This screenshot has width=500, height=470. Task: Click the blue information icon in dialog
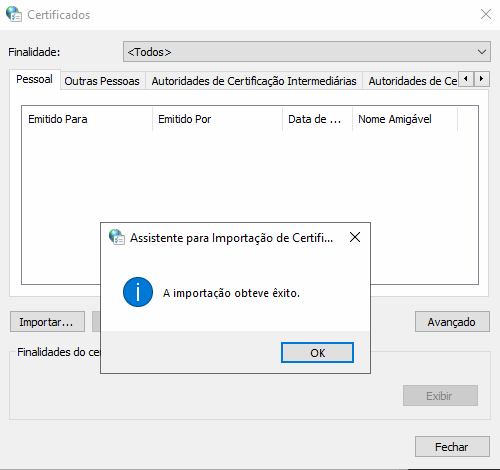[x=138, y=292]
